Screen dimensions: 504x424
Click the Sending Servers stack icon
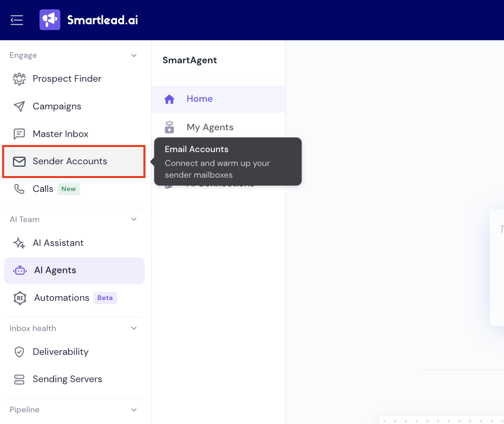[19, 379]
